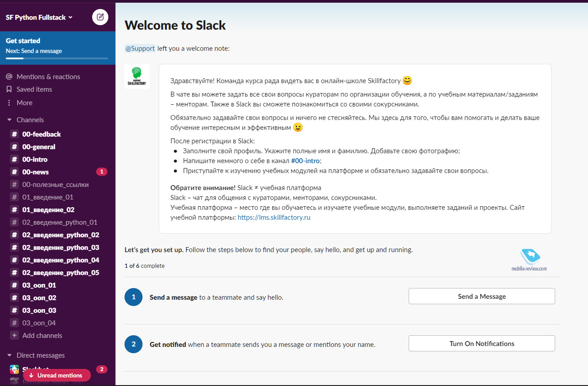Click the at-sign icon for Mentions
The height and width of the screenshot is (386, 588).
[9, 77]
